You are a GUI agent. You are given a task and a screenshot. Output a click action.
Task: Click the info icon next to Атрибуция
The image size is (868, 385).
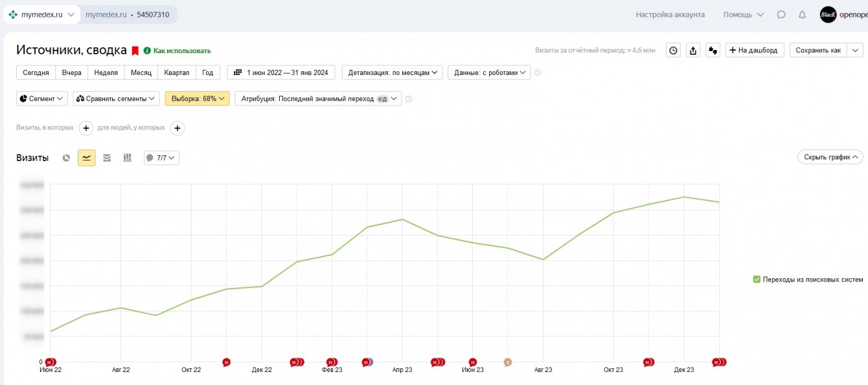point(409,99)
